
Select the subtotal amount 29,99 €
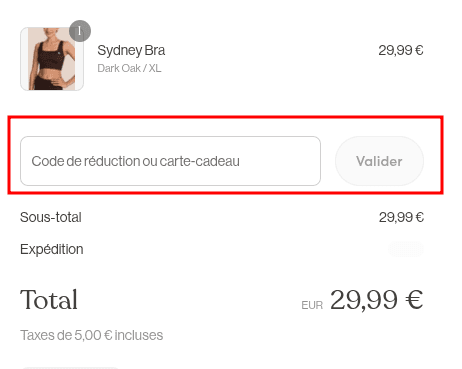[401, 217]
